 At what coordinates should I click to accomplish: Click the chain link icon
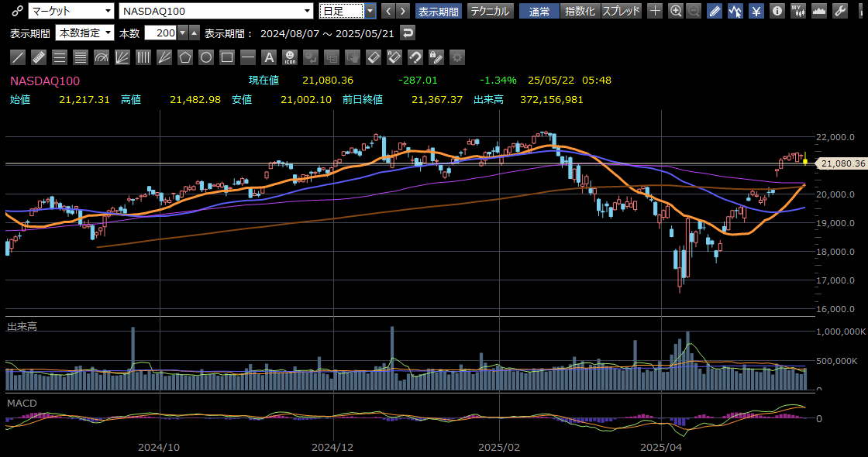click(17, 11)
